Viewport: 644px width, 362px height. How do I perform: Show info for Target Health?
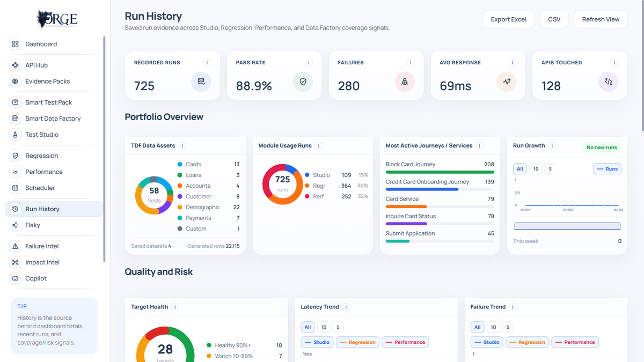point(175,307)
